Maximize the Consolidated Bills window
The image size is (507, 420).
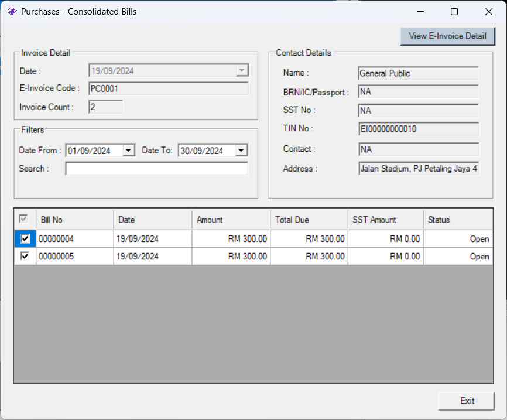[454, 12]
